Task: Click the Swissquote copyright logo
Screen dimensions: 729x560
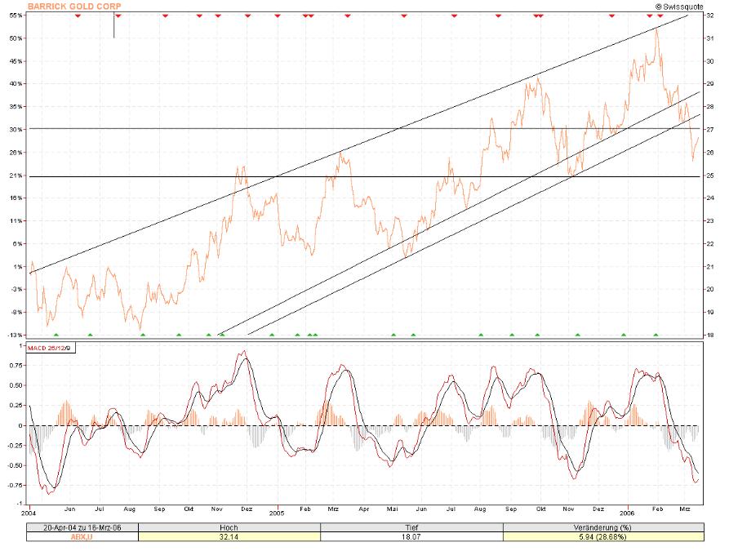Action: pyautogui.click(x=679, y=7)
